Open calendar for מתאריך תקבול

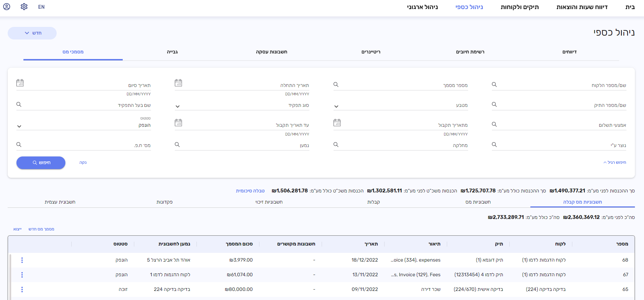tap(337, 123)
